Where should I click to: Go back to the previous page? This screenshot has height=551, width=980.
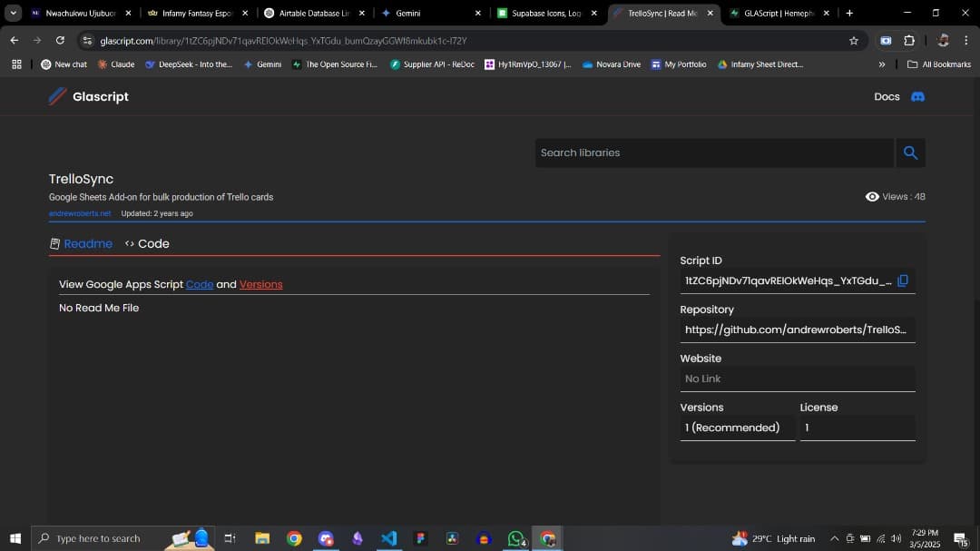(15, 41)
